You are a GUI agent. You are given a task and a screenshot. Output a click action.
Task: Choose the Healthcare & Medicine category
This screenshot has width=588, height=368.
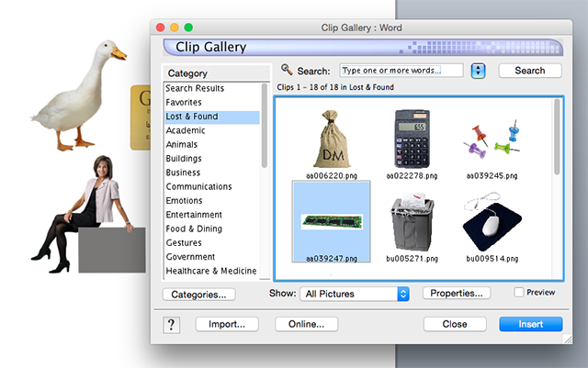[212, 271]
